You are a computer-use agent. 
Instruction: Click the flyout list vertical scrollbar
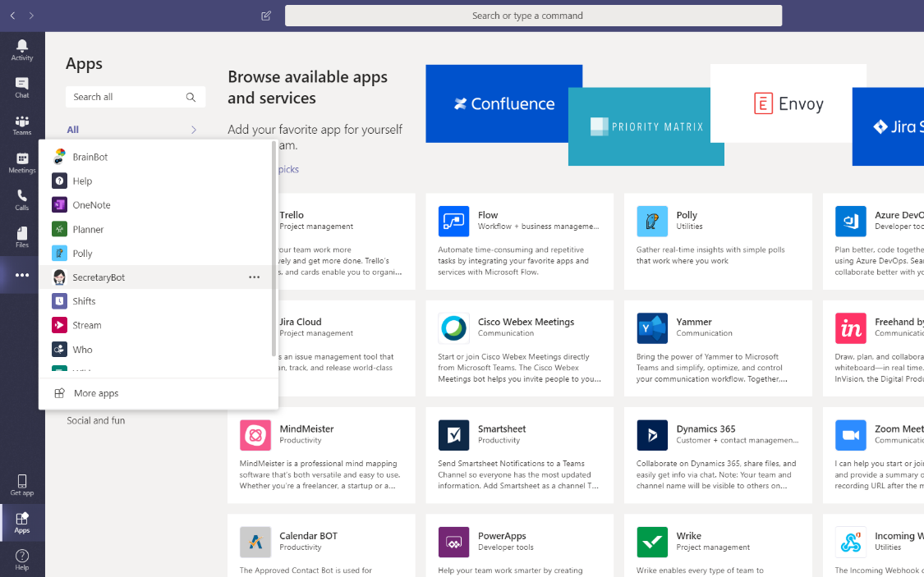pyautogui.click(x=274, y=254)
